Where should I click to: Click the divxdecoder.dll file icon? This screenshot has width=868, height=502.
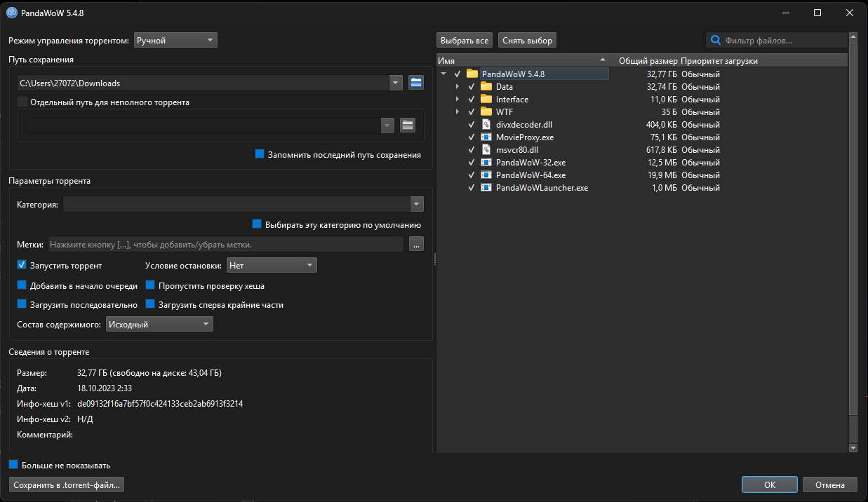coord(487,125)
